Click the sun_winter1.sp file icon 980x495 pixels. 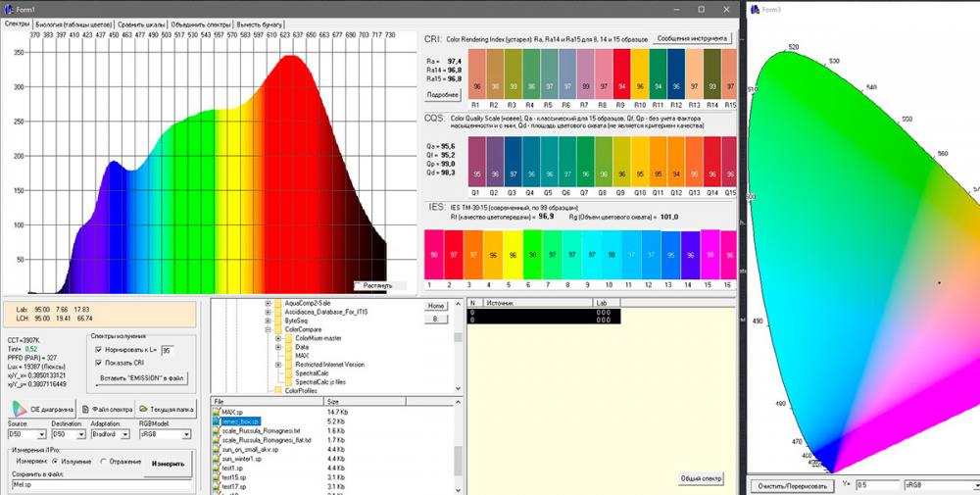pos(217,459)
